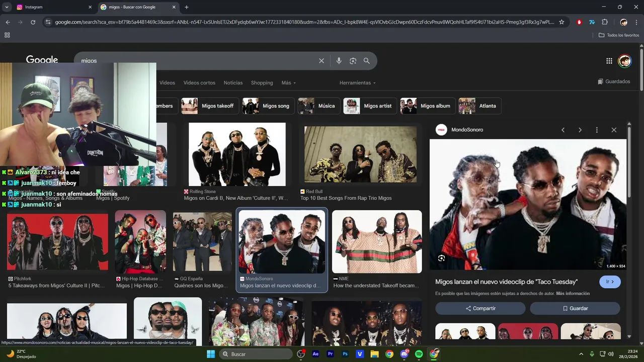Open the Extensions puzzle-piece menu
This screenshot has height=362, width=644.
coord(605,22)
